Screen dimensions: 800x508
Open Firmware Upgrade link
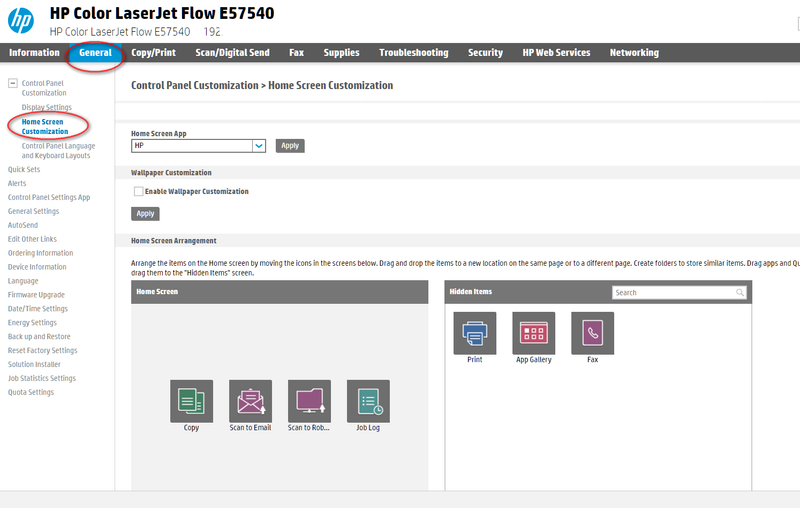[36, 295]
